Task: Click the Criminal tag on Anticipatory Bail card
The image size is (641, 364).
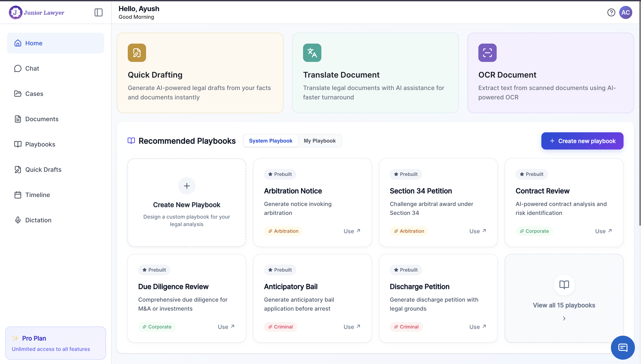Action: pos(281,327)
